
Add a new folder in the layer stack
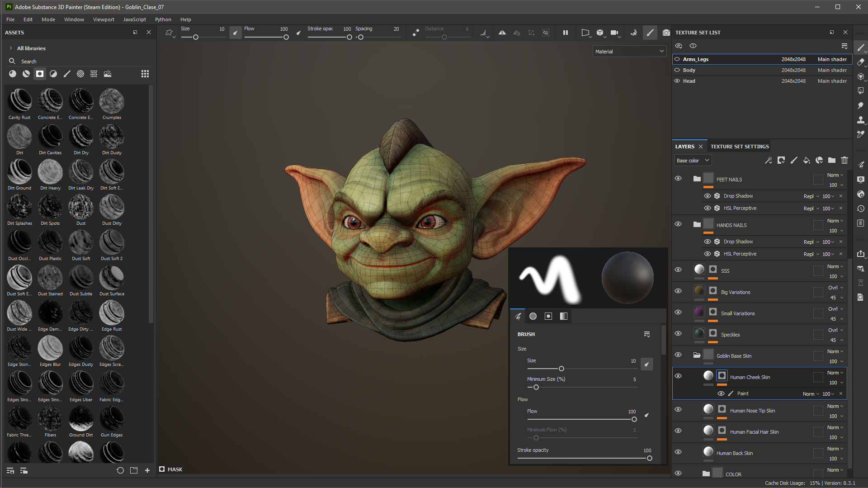point(831,161)
